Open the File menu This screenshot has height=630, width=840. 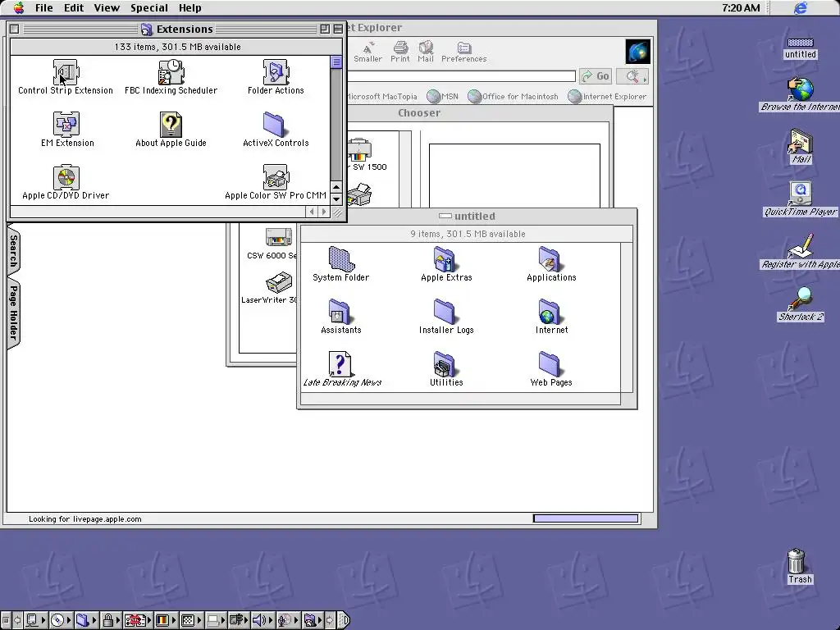44,8
